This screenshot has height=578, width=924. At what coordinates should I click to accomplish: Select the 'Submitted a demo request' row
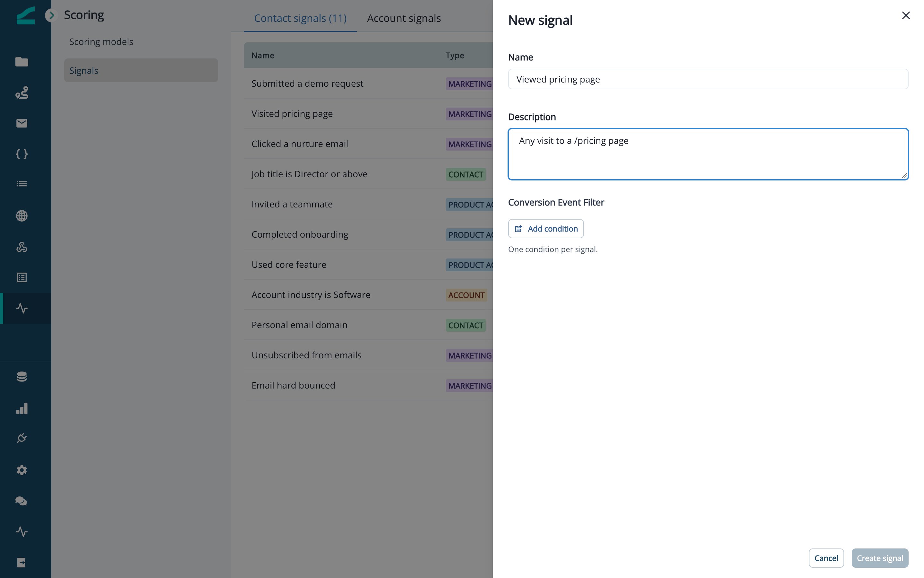pyautogui.click(x=368, y=83)
